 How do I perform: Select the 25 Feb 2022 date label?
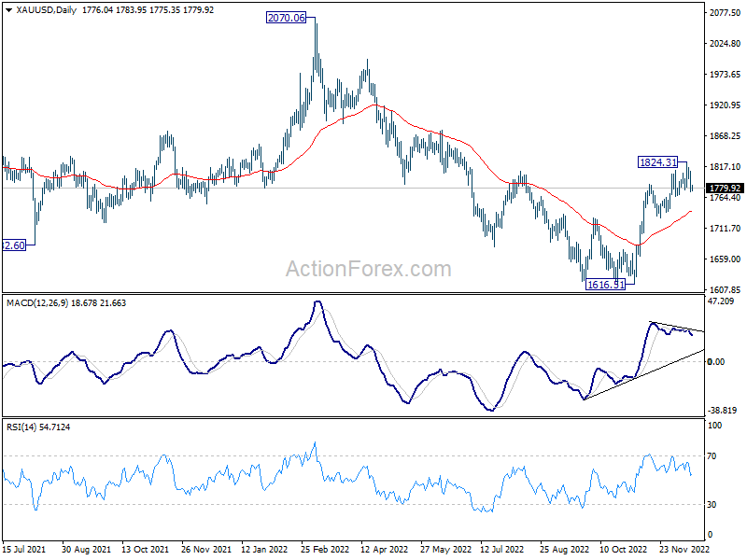click(x=325, y=549)
